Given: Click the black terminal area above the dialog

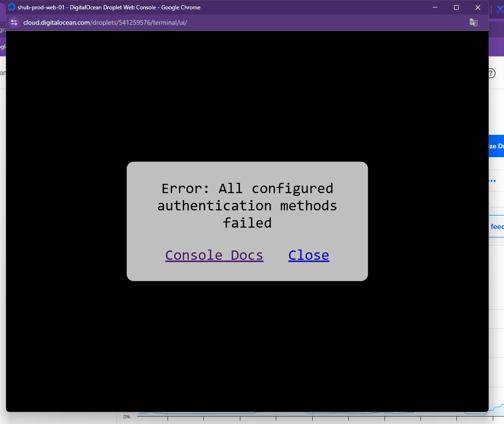Looking at the screenshot, I should (247, 93).
